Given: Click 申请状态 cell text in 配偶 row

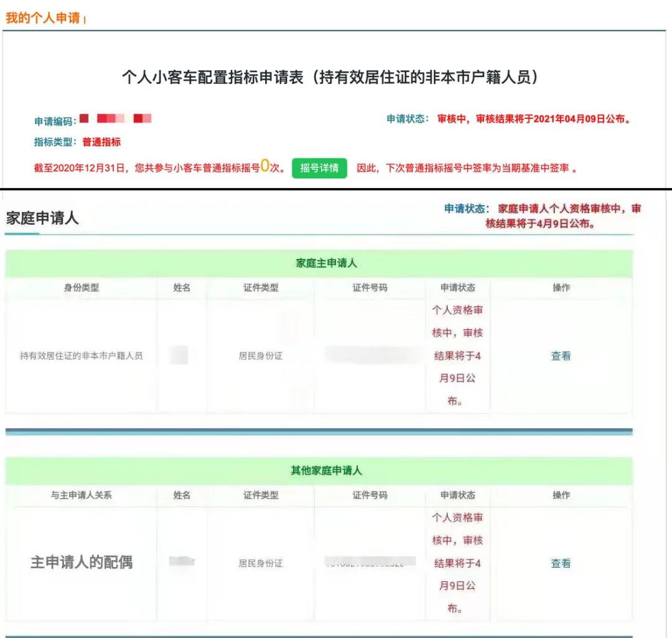Looking at the screenshot, I should (x=457, y=563).
